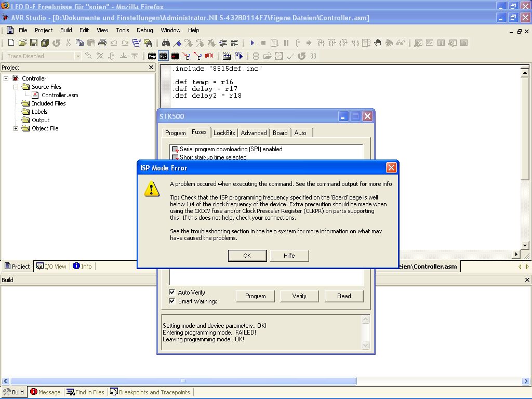Click the editor's scroll-up arrow
532x399 pixels.
(x=525, y=73)
